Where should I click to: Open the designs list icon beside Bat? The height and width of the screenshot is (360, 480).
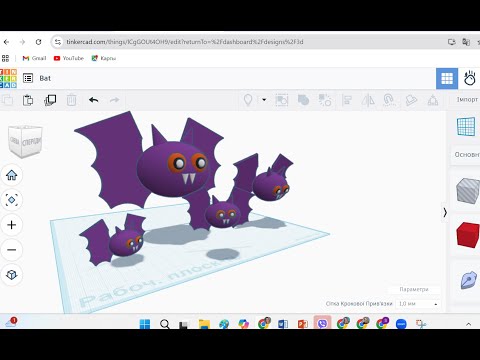click(28, 78)
